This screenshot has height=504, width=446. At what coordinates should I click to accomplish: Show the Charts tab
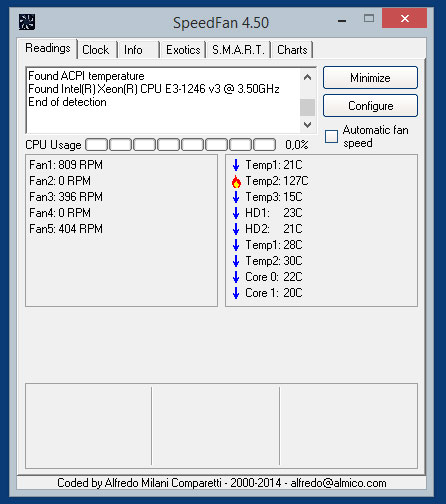click(292, 50)
